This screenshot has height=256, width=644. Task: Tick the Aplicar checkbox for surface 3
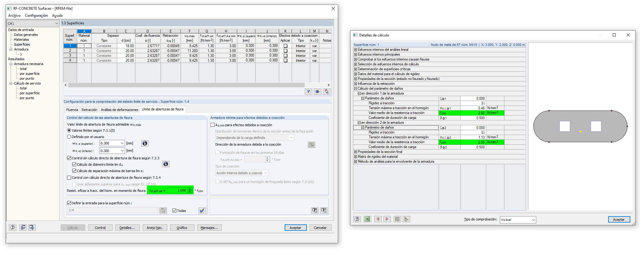[285, 56]
